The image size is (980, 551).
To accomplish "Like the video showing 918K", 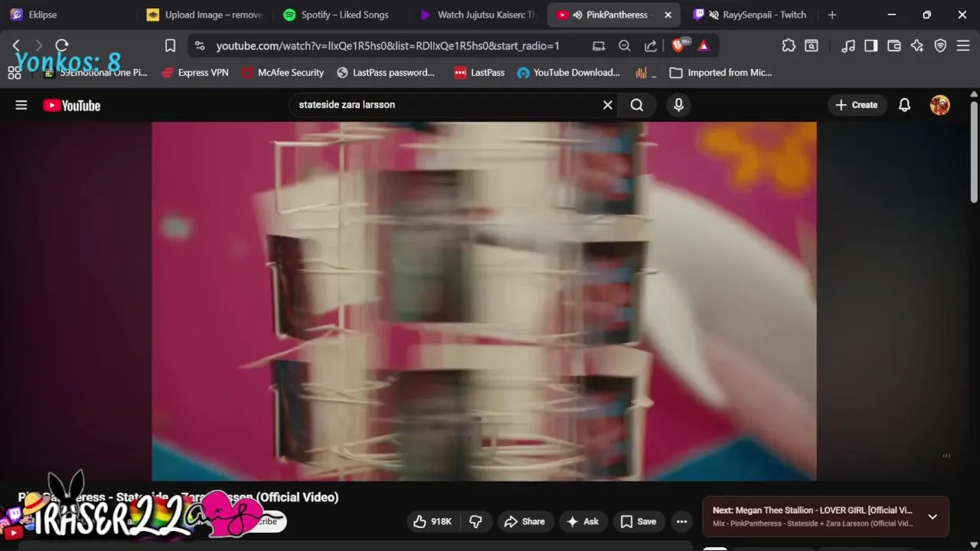I will tap(433, 522).
